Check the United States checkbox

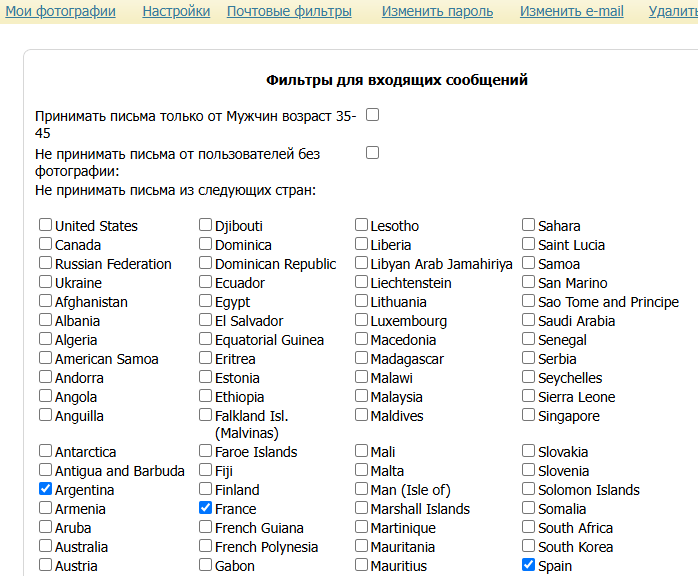[46, 226]
